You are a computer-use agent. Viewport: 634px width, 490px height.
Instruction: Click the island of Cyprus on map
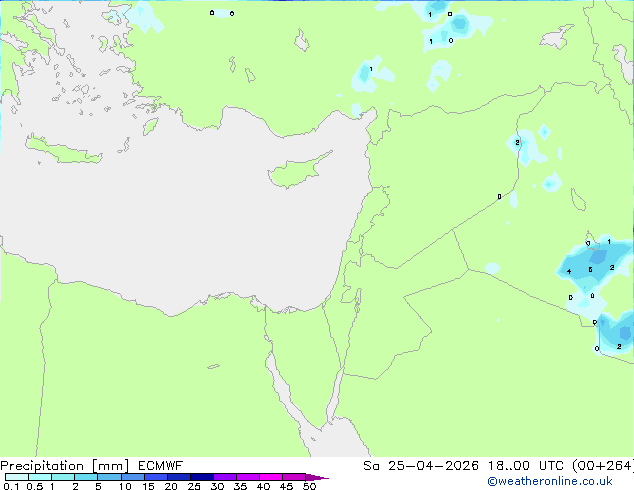click(x=297, y=171)
